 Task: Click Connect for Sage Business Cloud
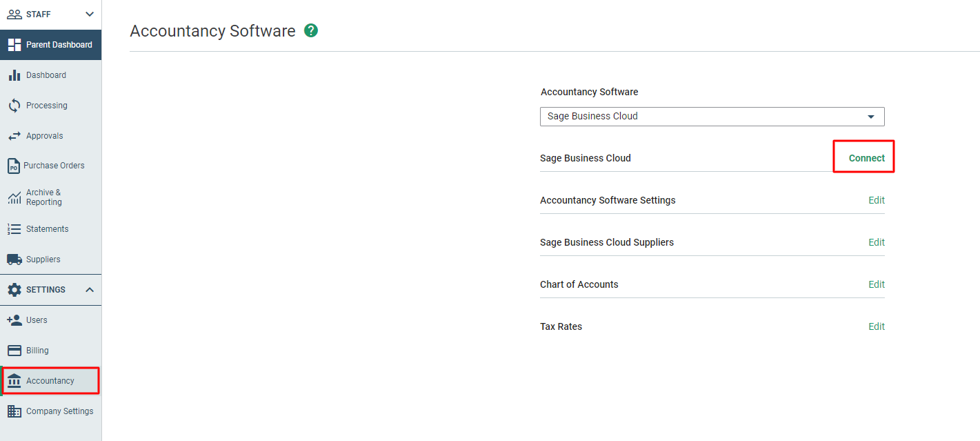coord(866,158)
